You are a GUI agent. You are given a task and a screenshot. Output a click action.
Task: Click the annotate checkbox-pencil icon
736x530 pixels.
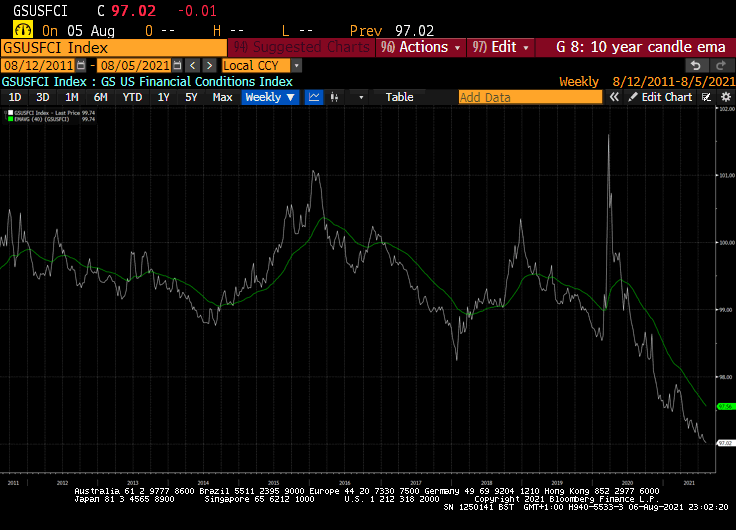(x=706, y=97)
